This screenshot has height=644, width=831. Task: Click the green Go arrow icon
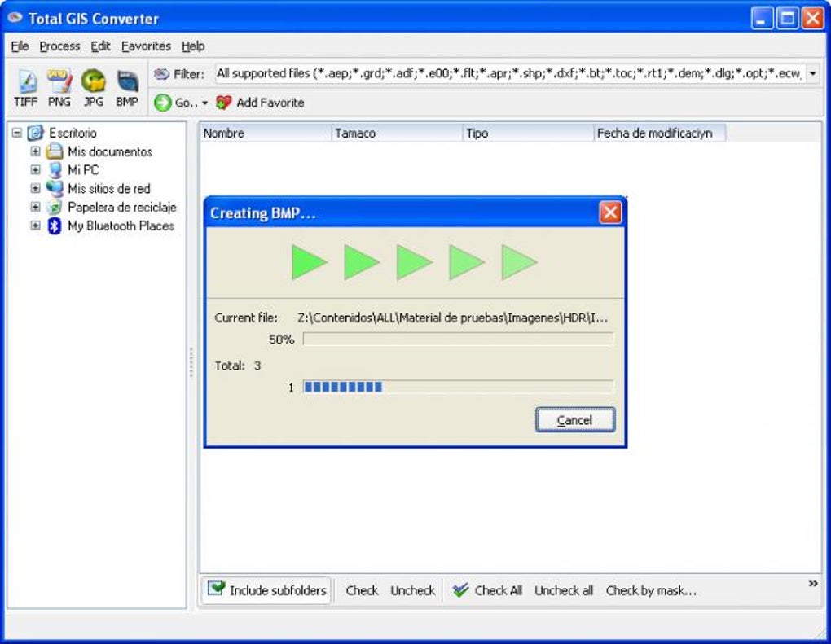tap(163, 103)
